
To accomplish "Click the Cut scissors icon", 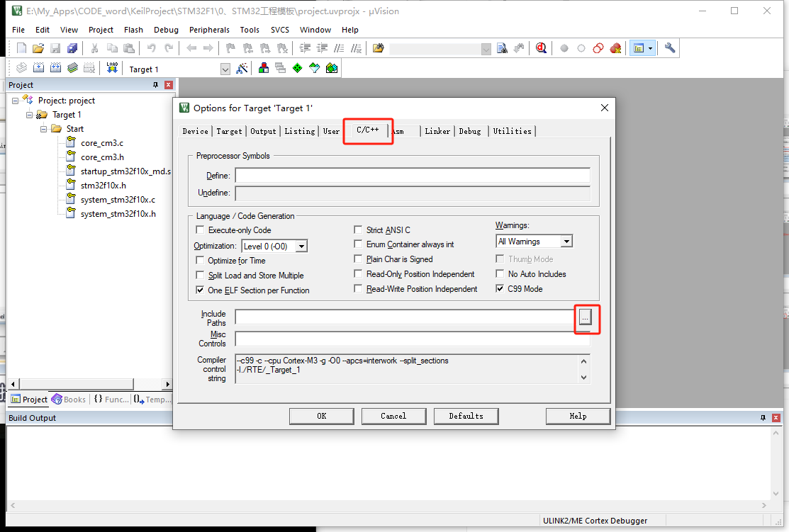I will pyautogui.click(x=94, y=48).
